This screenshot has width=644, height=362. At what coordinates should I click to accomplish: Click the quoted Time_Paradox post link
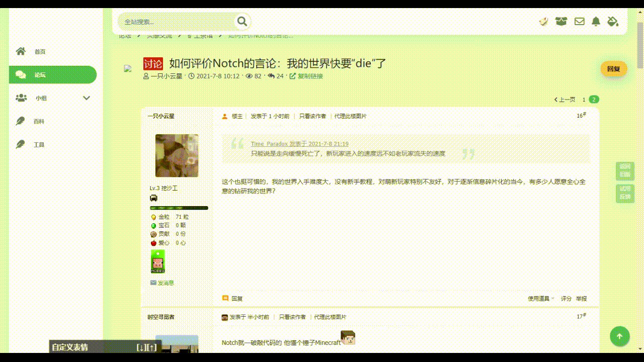coord(300,144)
